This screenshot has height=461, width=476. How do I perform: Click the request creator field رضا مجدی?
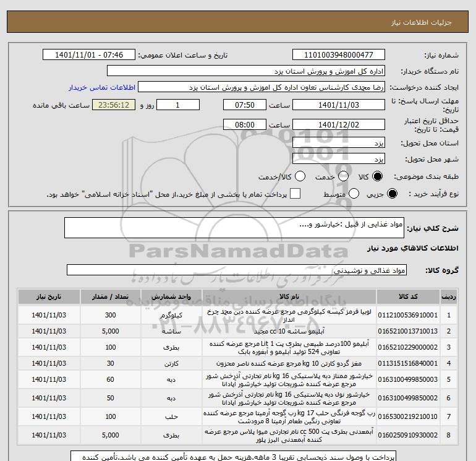click(x=261, y=87)
